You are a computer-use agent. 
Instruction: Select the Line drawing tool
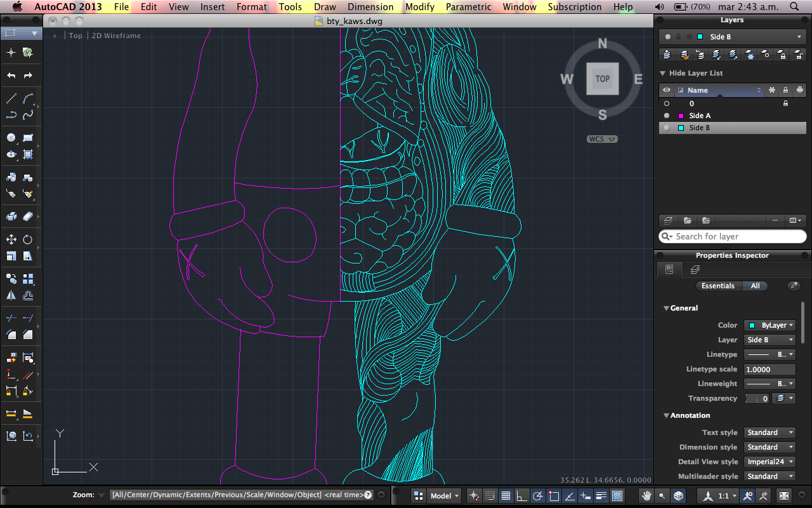(x=11, y=98)
